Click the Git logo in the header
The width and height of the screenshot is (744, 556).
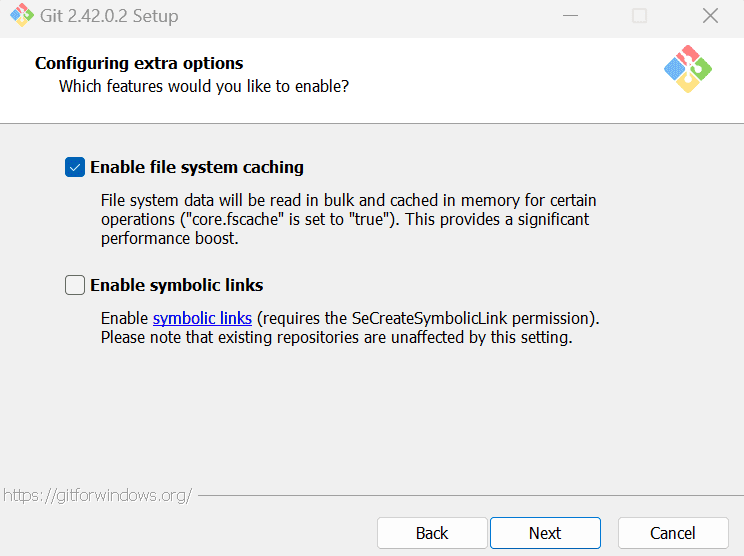point(688,69)
